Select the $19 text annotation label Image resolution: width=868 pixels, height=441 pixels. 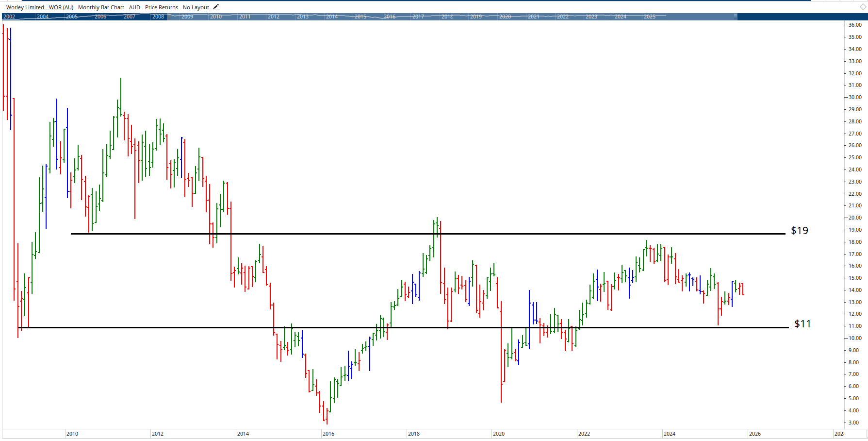click(x=799, y=231)
